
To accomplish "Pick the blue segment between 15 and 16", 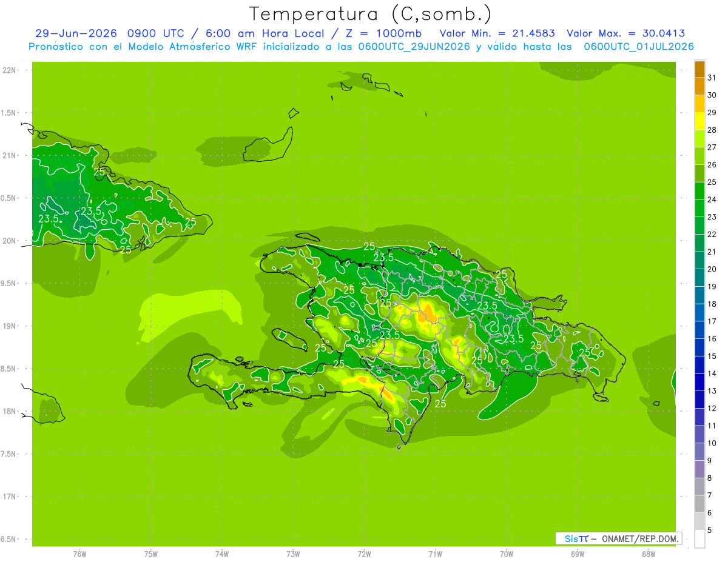I will (700, 347).
